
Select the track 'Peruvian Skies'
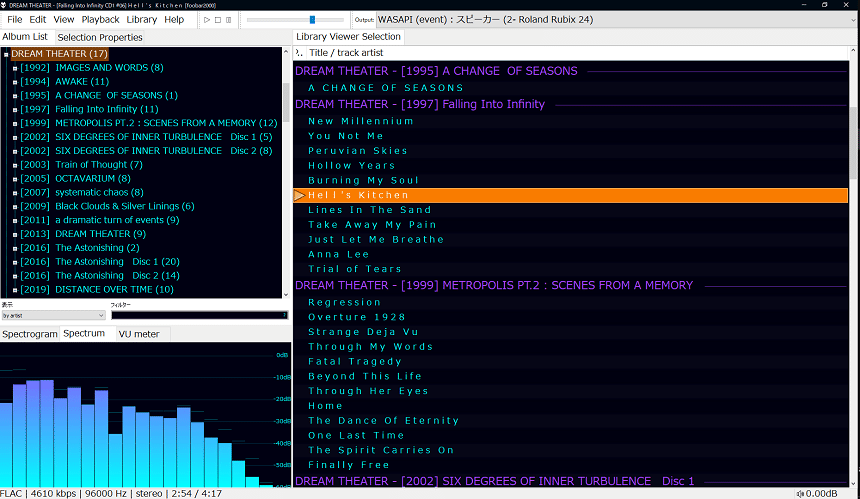570,151
